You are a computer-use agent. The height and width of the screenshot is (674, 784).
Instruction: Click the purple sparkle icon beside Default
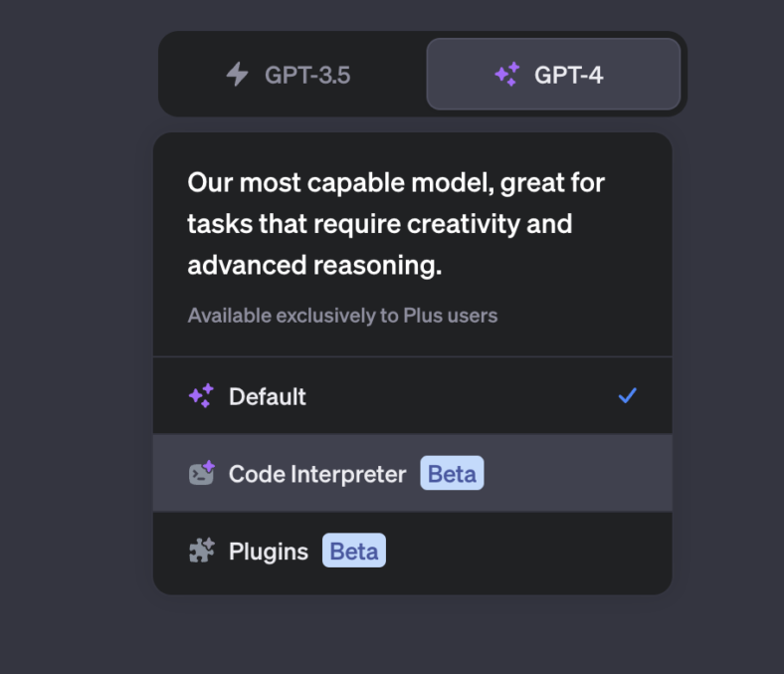[201, 396]
